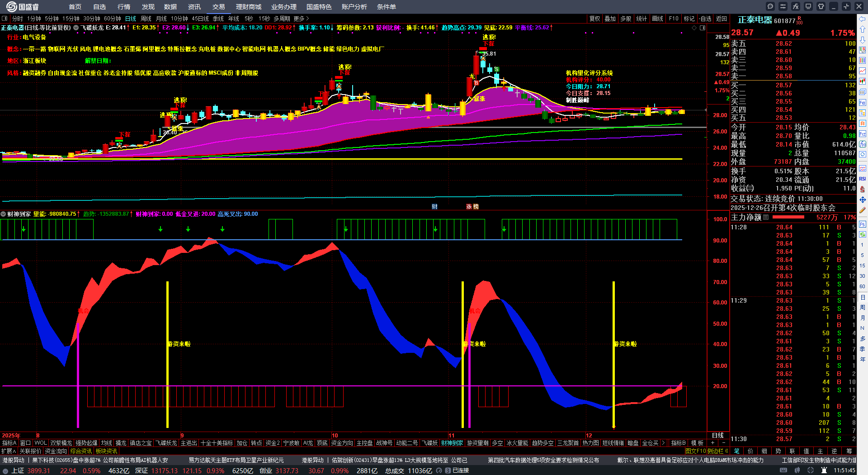Toggle the side panel icon left of 分时
The height and width of the screenshot is (475, 868).
pyautogui.click(x=5, y=19)
